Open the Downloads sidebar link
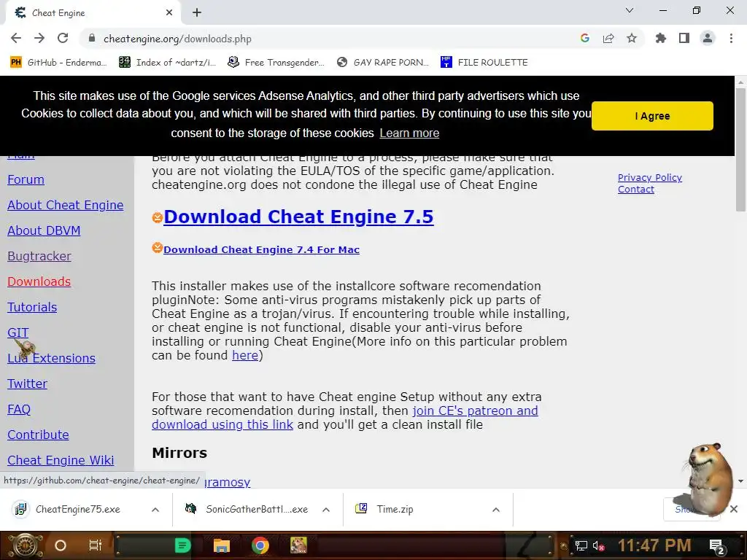This screenshot has height=560, width=747. (39, 281)
